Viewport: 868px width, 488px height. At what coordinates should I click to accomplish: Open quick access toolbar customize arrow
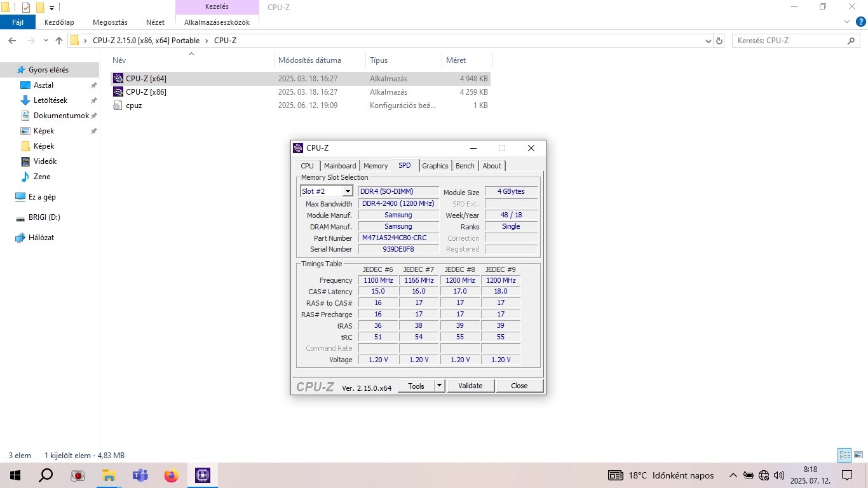coord(52,8)
